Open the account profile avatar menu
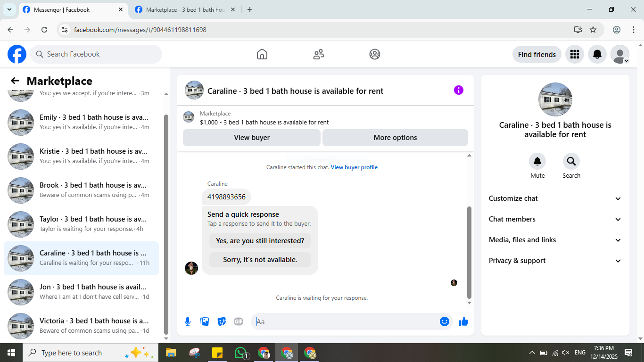The height and width of the screenshot is (362, 644). click(619, 54)
